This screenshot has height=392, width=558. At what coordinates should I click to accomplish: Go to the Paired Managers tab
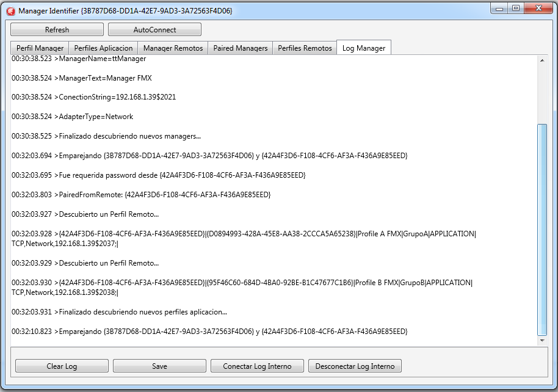coord(240,48)
